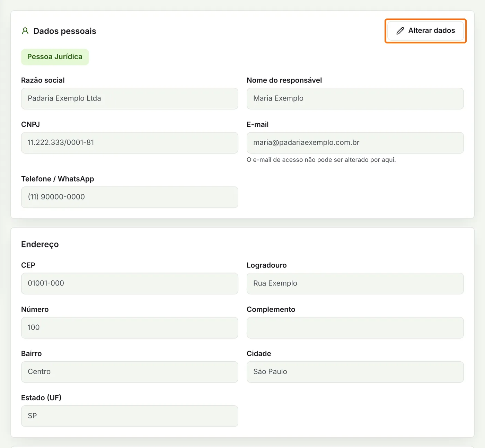Select the Estado (UF) field
Image resolution: width=485 pixels, height=448 pixels.
click(130, 416)
